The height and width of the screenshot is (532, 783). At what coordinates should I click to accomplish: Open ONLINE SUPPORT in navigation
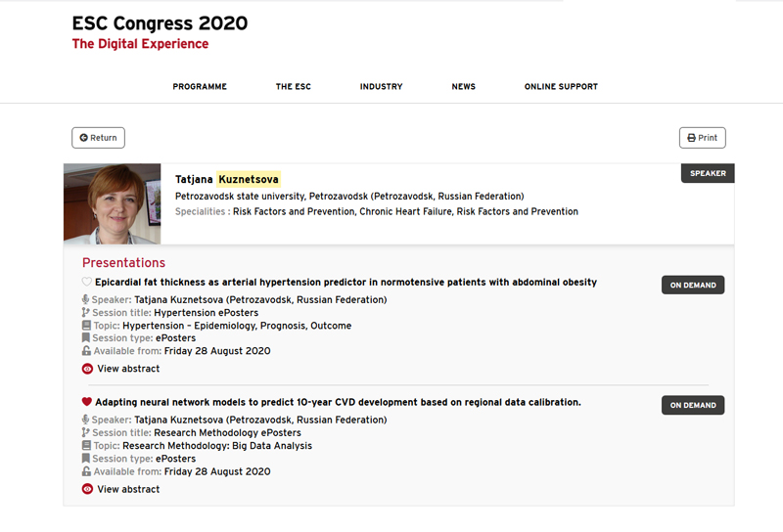561,86
